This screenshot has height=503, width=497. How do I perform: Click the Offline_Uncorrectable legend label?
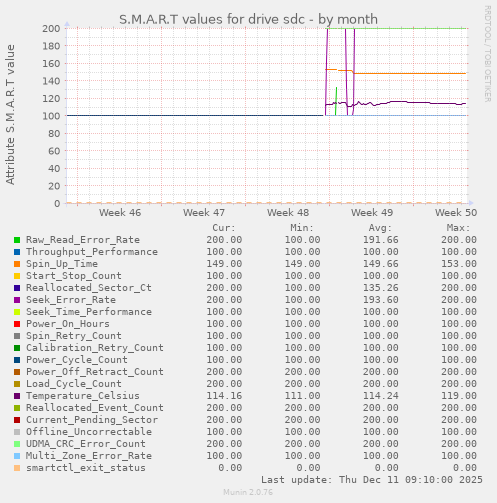(x=89, y=432)
